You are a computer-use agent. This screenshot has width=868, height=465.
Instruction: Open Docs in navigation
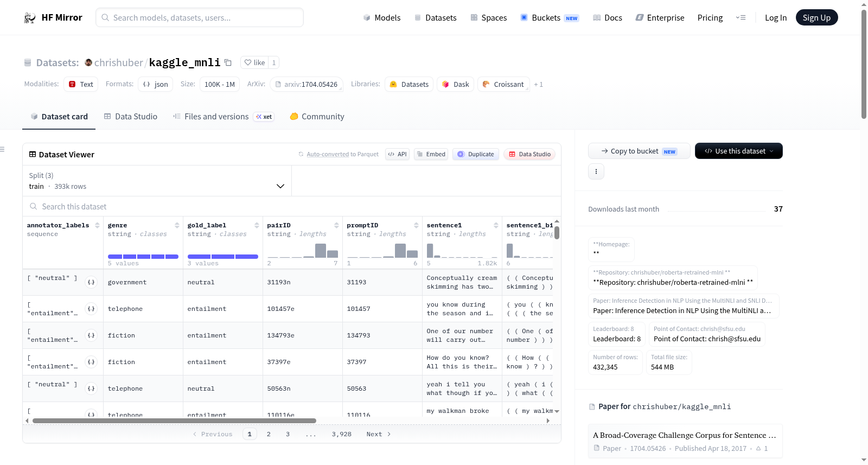(608, 17)
